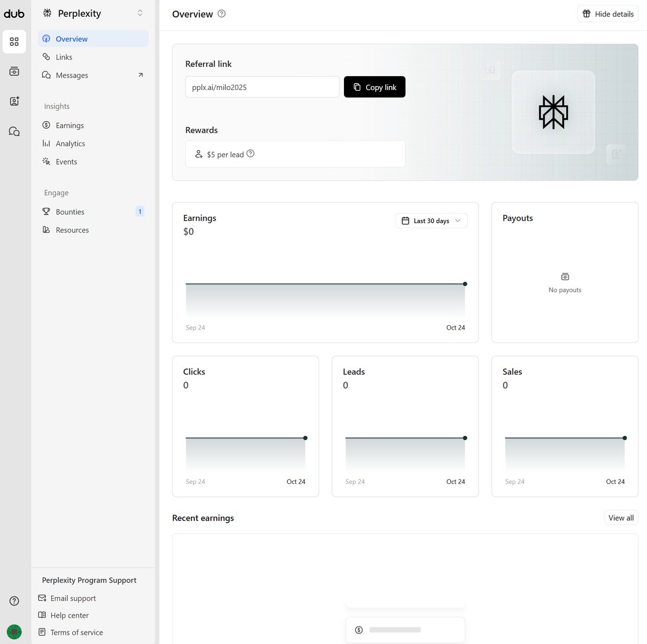Go to Overview in sidebar
647x644 pixels.
(x=93, y=39)
